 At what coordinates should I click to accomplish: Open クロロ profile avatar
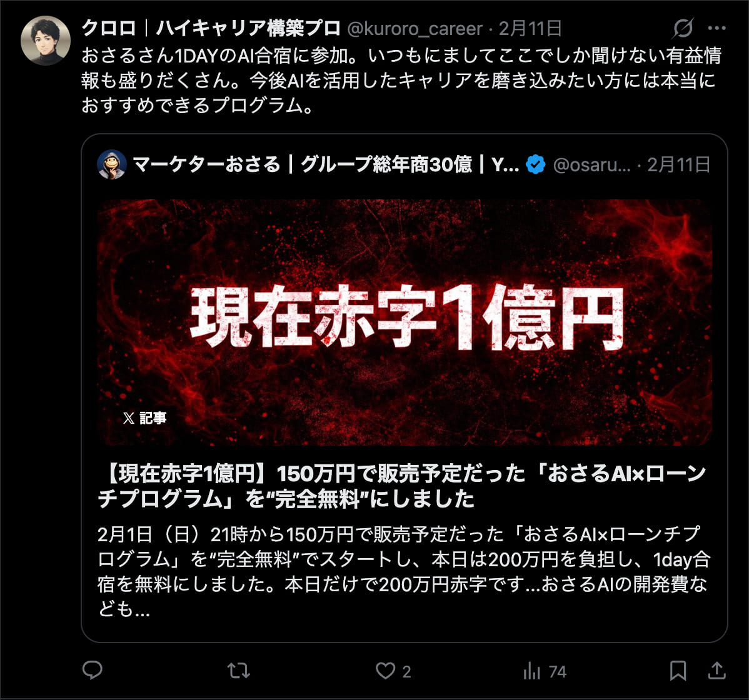tap(46, 40)
